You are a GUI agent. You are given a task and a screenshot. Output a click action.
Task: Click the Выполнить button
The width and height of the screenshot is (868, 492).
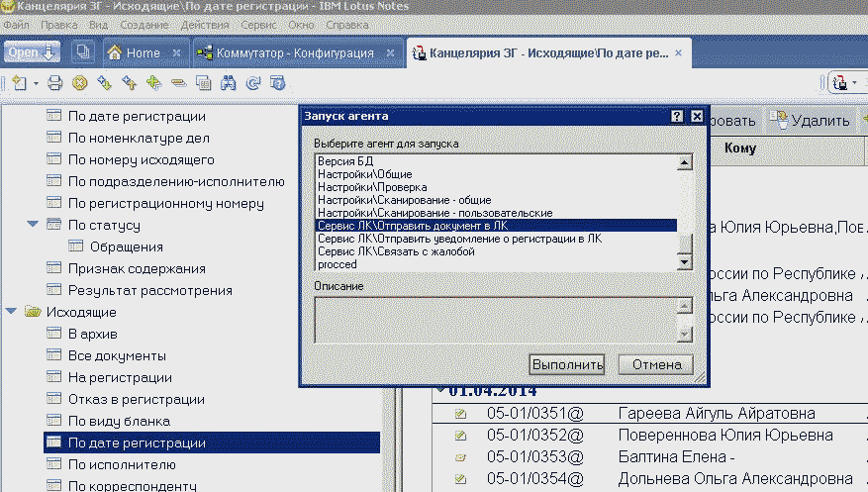tap(567, 364)
